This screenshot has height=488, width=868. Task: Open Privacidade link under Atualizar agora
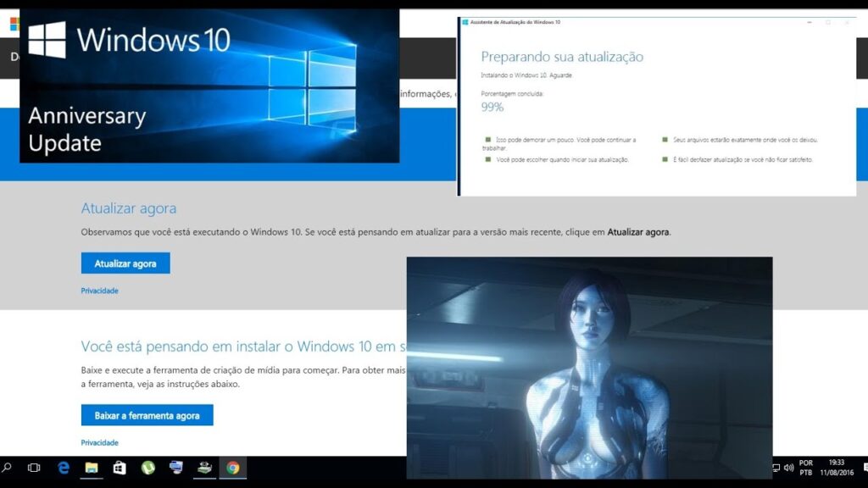[x=100, y=291]
